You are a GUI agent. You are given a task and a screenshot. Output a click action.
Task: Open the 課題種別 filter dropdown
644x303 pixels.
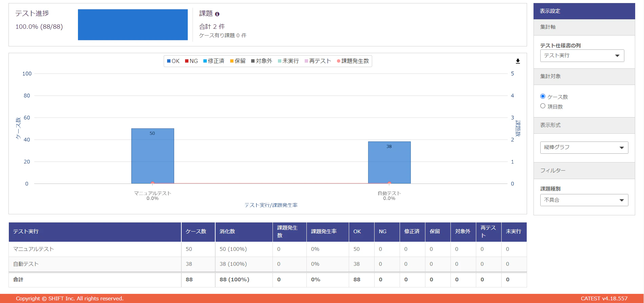pos(584,200)
